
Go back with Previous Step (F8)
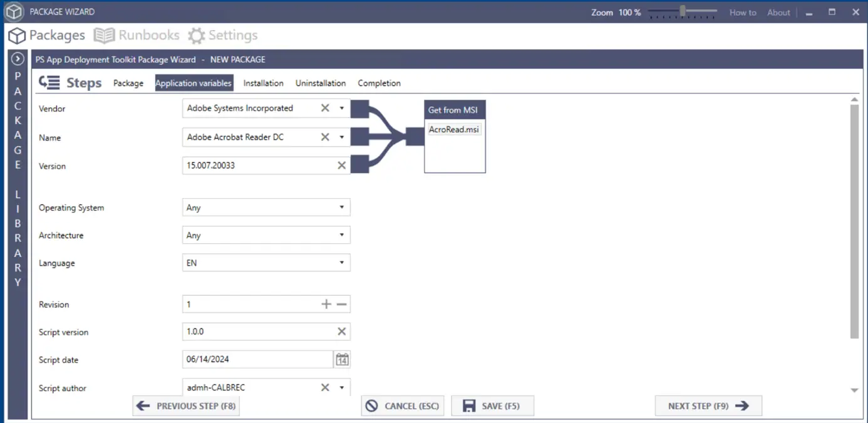[x=186, y=406]
